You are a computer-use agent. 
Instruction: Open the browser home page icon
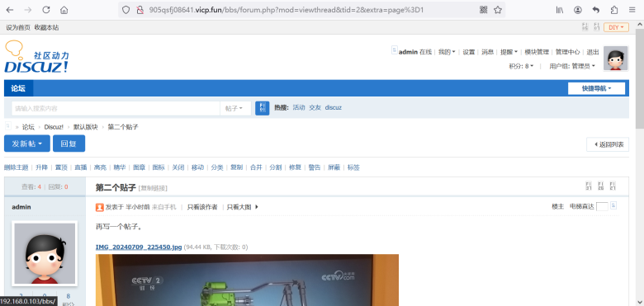[x=64, y=10]
